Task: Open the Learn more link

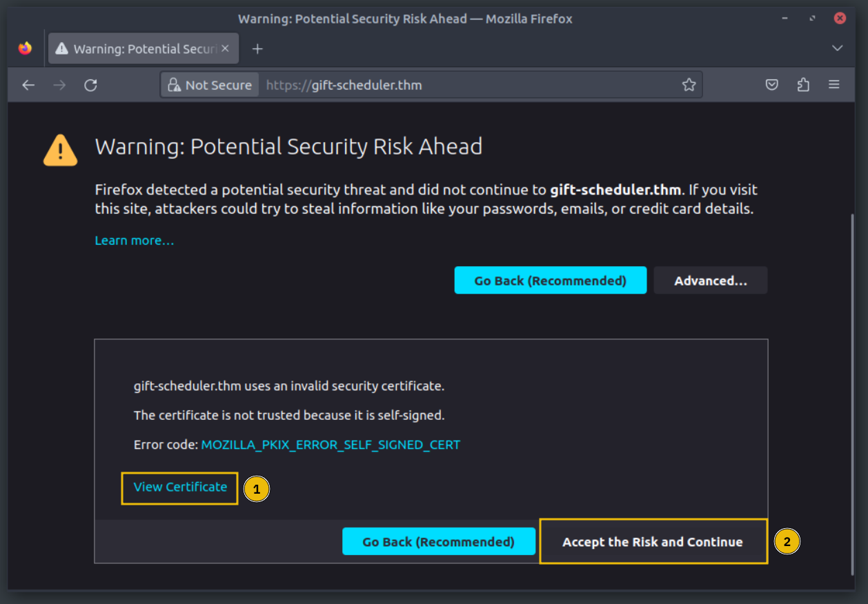Action: [x=135, y=241]
